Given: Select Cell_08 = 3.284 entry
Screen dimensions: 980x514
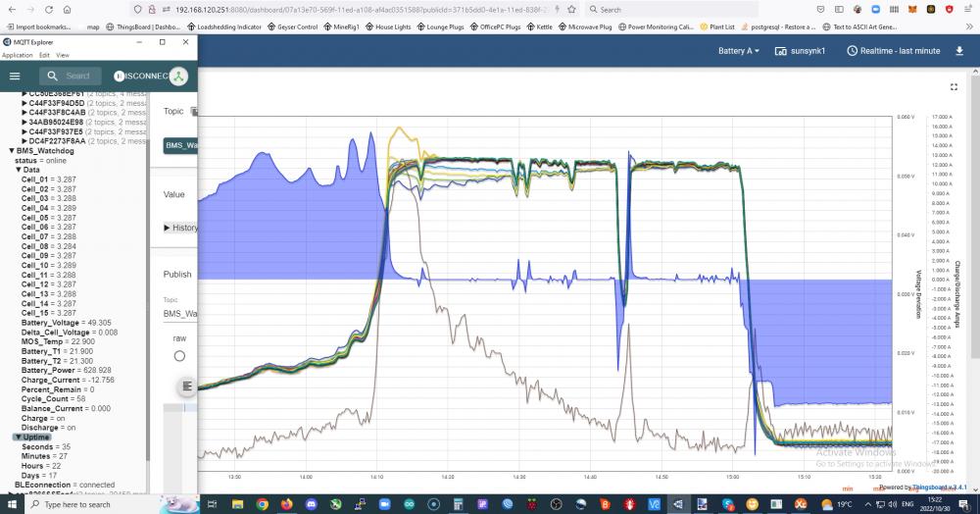Looking at the screenshot, I should [x=49, y=246].
